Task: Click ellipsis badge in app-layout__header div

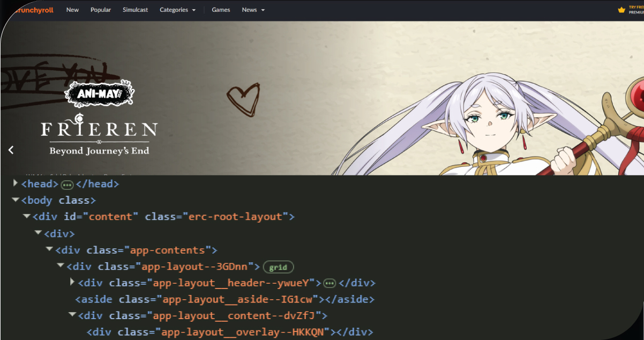Action: tap(330, 283)
